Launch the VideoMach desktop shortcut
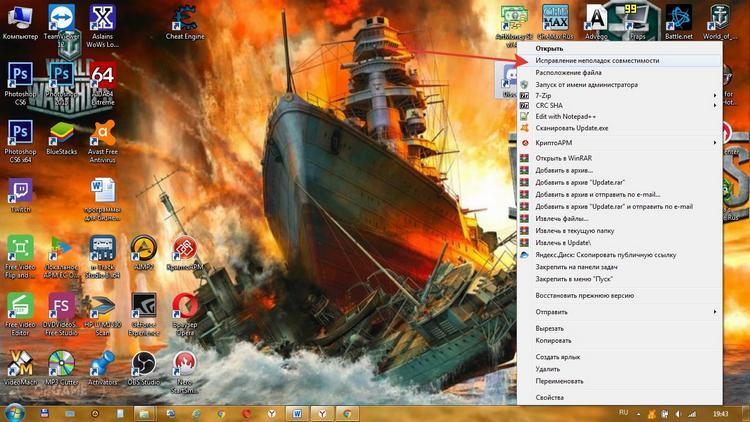The width and height of the screenshot is (750, 422). (20, 368)
